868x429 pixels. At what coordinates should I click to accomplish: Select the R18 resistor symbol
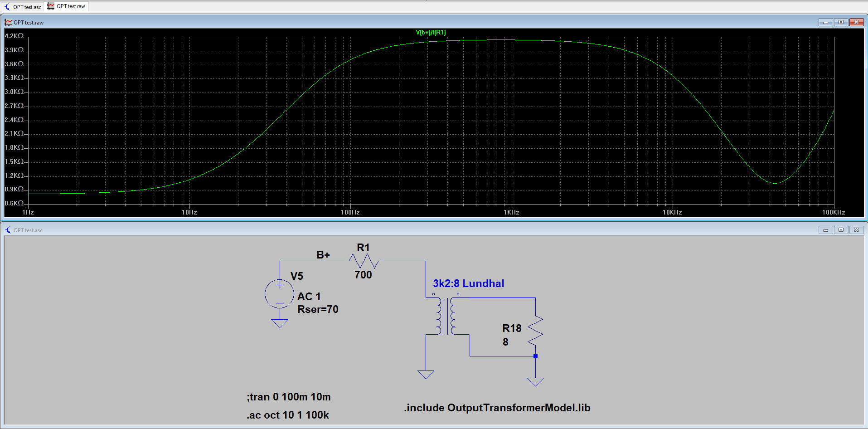click(535, 330)
